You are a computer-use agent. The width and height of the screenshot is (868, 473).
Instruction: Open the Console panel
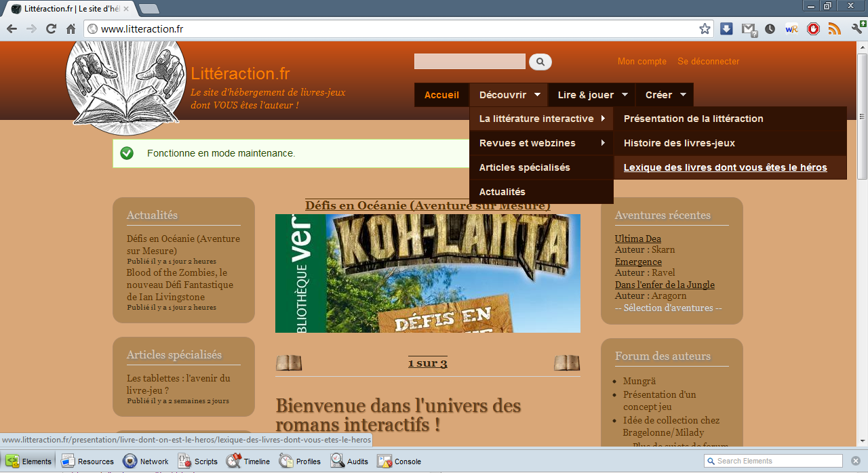(x=399, y=461)
